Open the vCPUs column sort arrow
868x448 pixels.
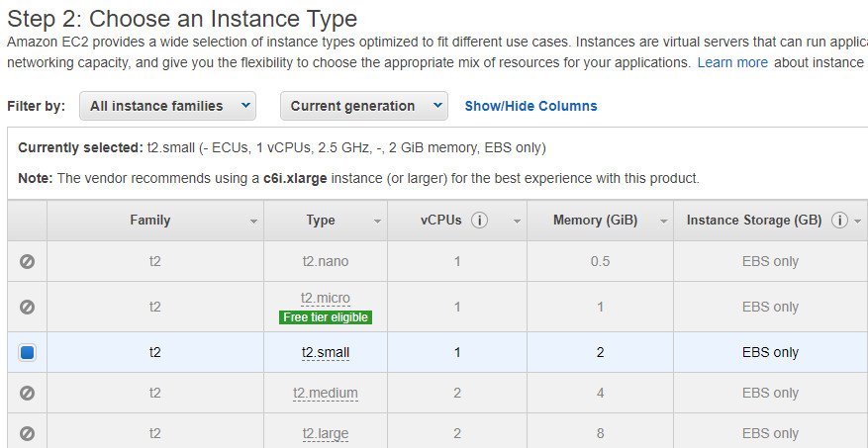517,222
